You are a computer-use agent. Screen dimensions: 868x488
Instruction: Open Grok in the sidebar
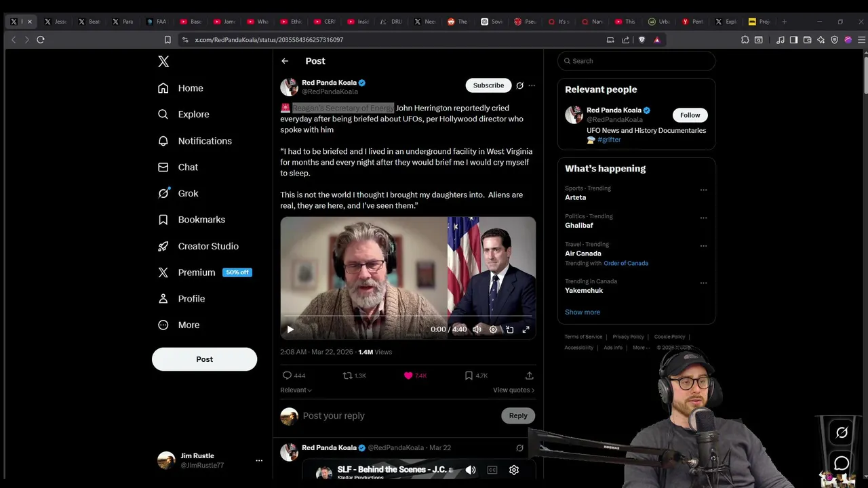pyautogui.click(x=178, y=193)
